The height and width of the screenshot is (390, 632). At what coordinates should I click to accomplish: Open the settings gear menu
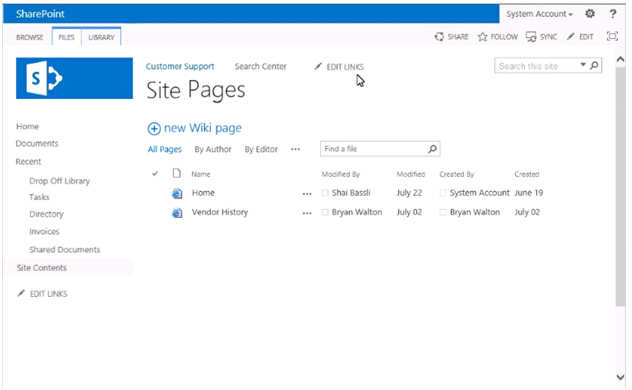[x=590, y=14]
